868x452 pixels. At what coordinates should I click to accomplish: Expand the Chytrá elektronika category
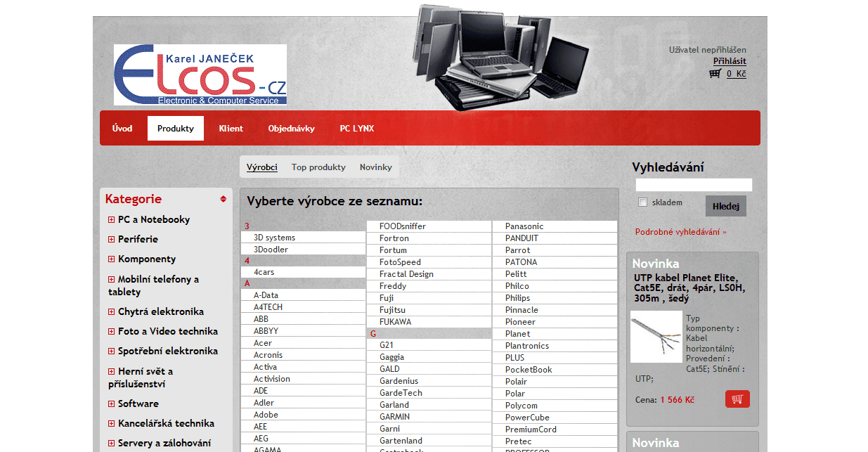pyautogui.click(x=111, y=311)
